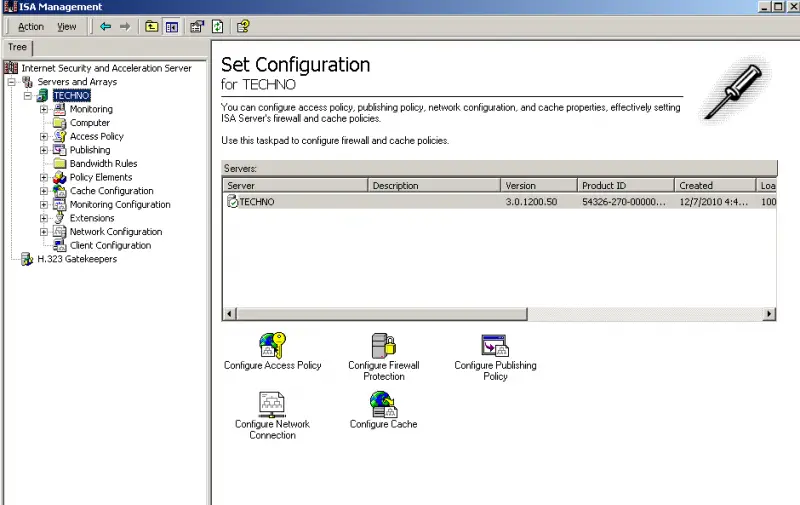Click the Help toolbar icon
Image resolution: width=800 pixels, height=505 pixels.
tap(243, 27)
